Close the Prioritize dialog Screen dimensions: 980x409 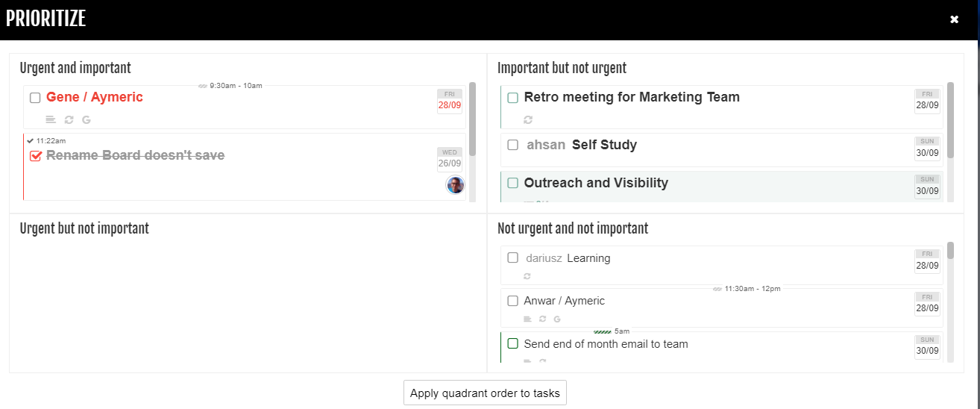pos(954,19)
